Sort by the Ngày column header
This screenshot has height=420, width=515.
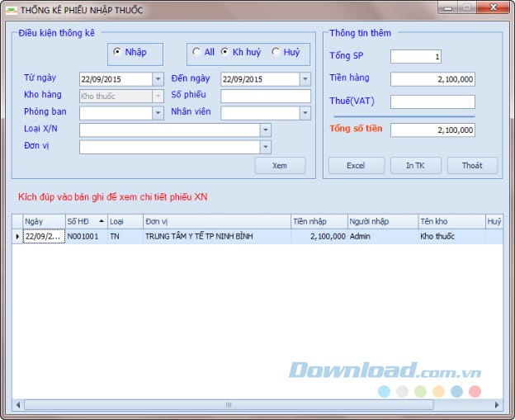[44, 222]
